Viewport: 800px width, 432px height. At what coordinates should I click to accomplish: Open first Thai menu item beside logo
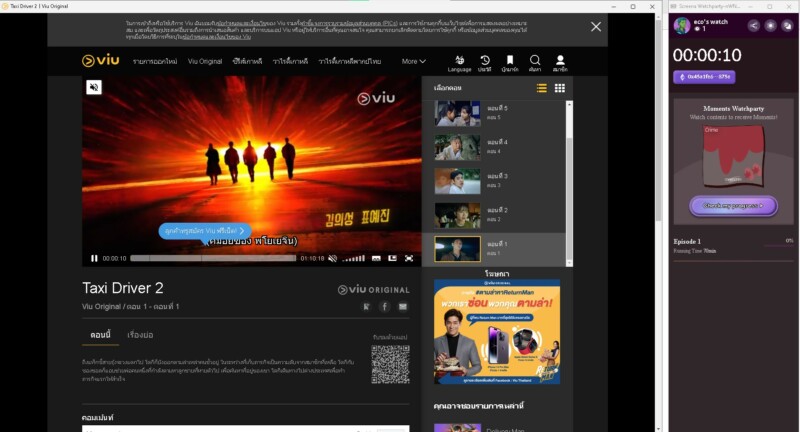tap(155, 61)
